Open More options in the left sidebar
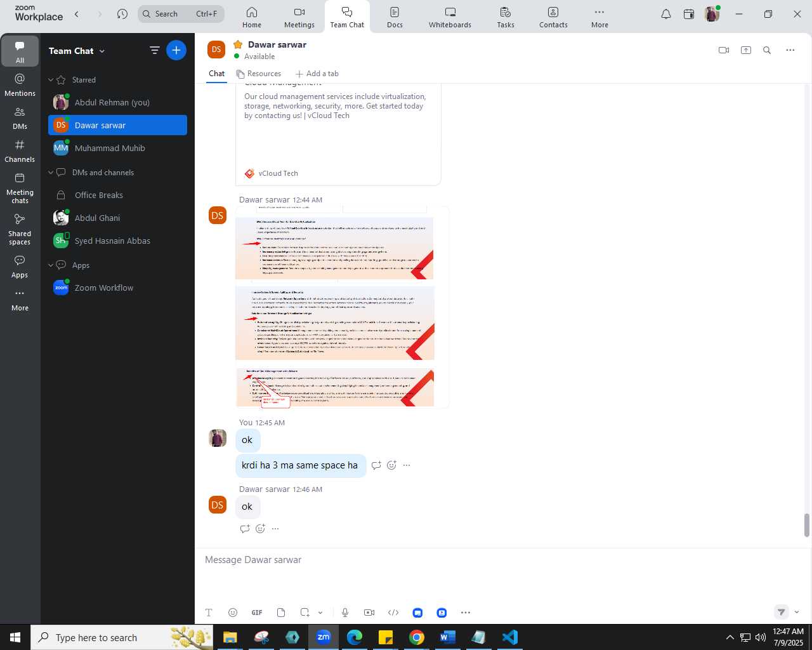 [x=20, y=300]
